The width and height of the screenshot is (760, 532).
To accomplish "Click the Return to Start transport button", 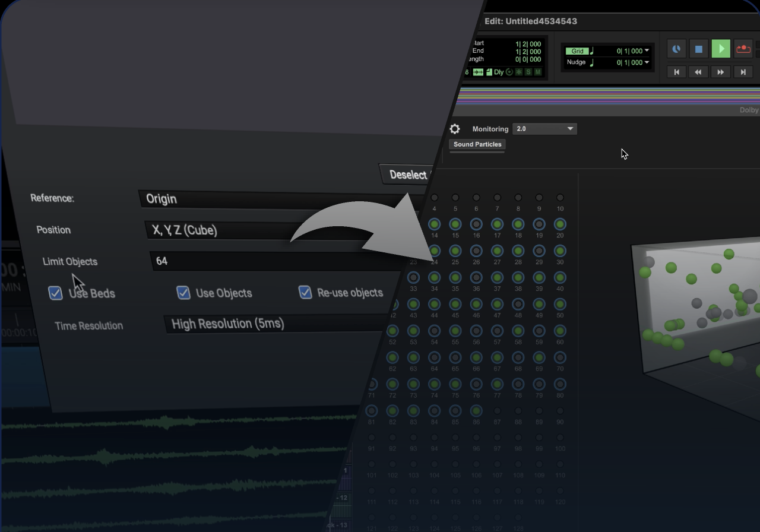I will point(676,72).
